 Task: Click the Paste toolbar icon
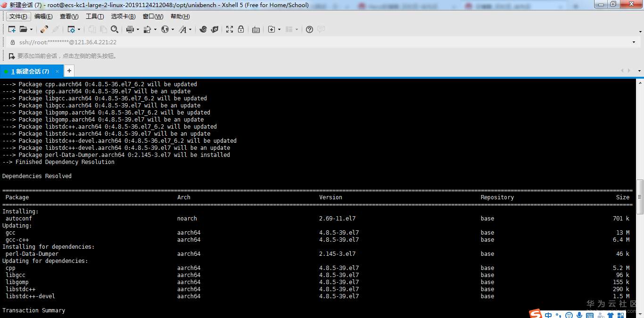click(x=103, y=29)
